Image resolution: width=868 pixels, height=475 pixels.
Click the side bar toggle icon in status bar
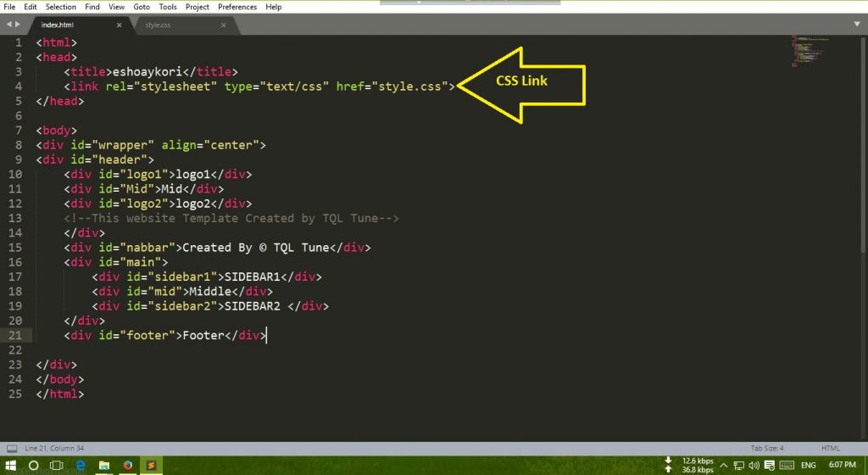[9, 448]
